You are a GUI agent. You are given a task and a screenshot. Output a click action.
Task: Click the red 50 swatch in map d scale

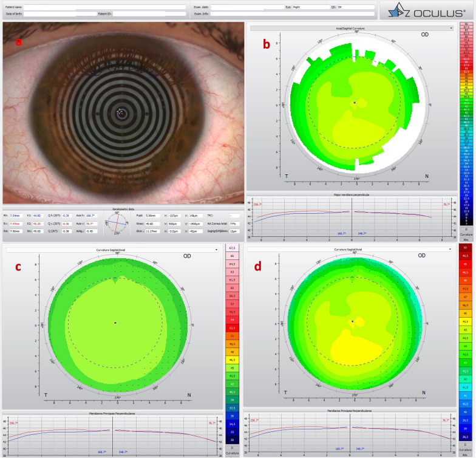click(464, 248)
